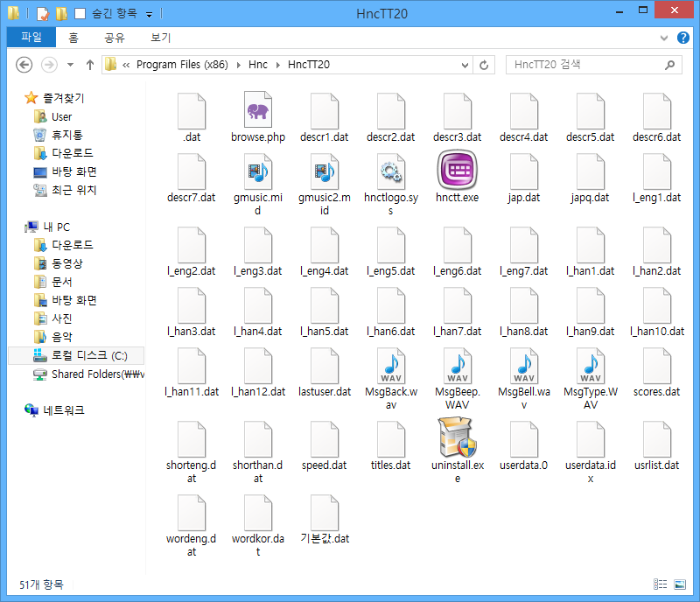Open the 보기 View ribbon tab
Image resolution: width=700 pixels, height=602 pixels.
[161, 38]
